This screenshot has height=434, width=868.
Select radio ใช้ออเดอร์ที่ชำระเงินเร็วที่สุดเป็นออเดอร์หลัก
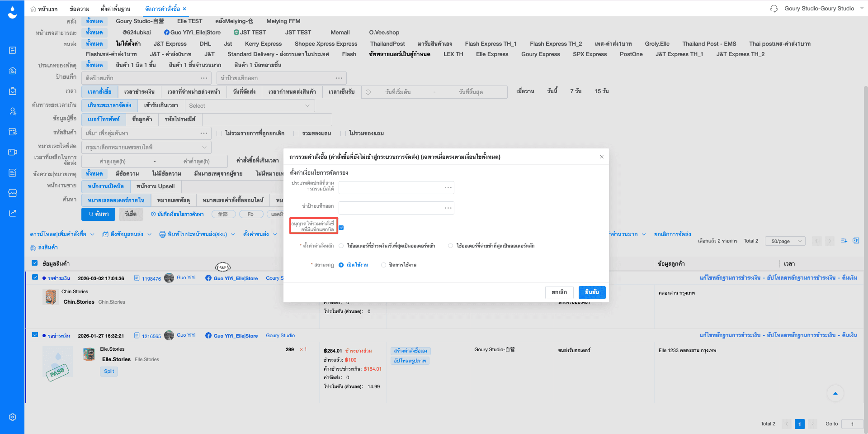click(x=341, y=246)
